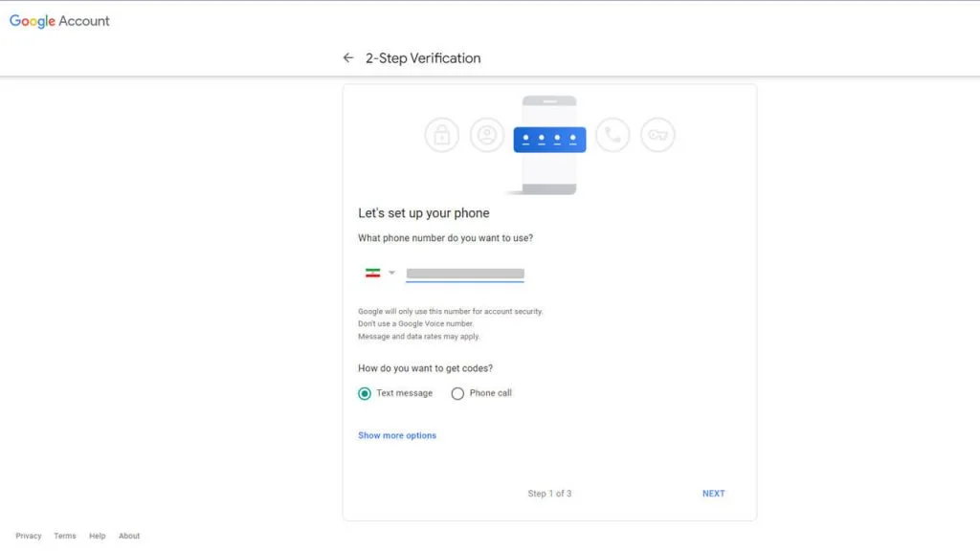Focus the phone number input field
The height and width of the screenshot is (551, 980).
(x=465, y=274)
